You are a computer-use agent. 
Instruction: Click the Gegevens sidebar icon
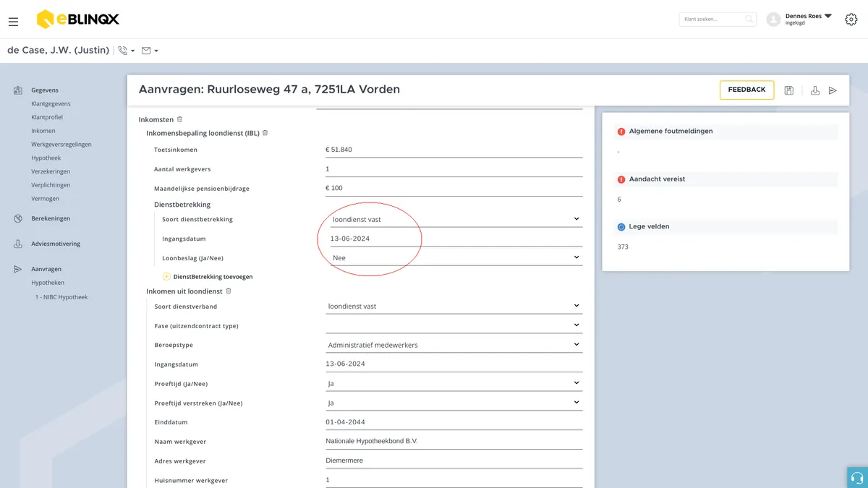coord(18,90)
